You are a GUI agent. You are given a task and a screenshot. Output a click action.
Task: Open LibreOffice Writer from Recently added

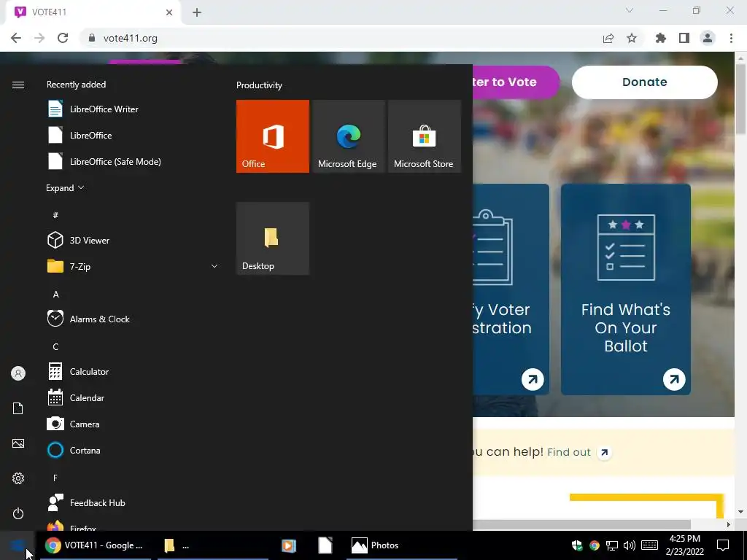pos(133,109)
